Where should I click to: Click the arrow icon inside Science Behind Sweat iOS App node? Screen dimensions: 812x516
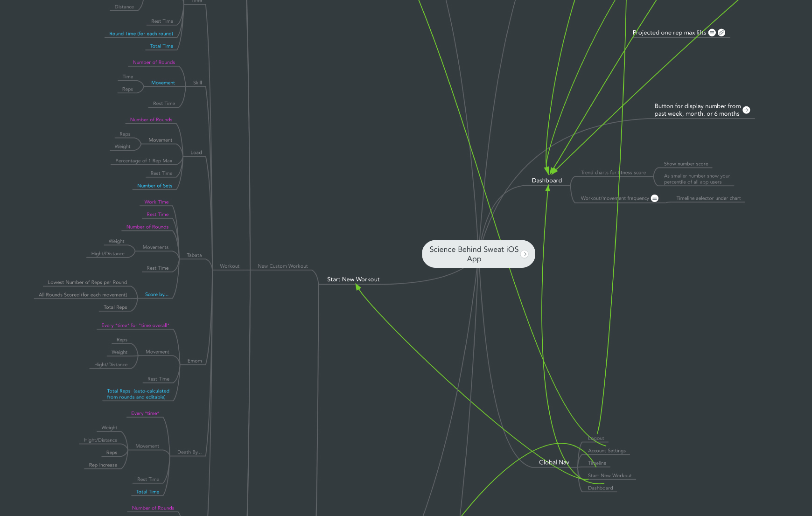tap(525, 254)
